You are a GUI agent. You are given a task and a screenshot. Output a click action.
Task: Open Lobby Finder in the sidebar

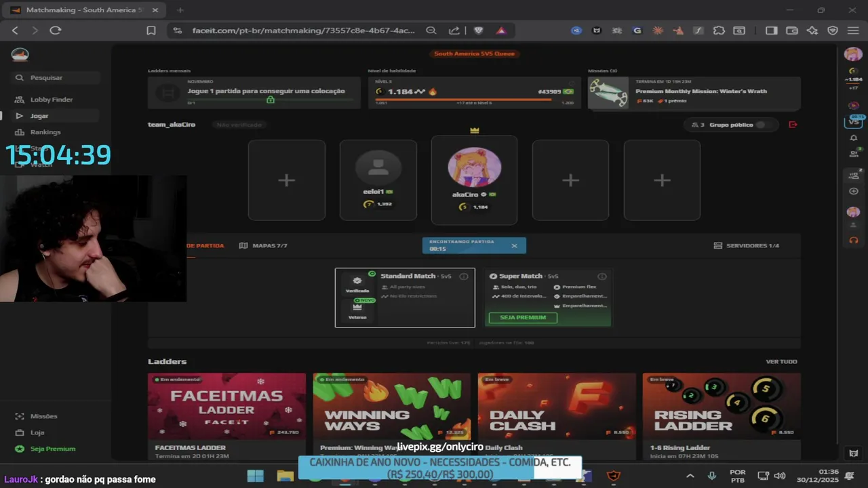tap(51, 100)
